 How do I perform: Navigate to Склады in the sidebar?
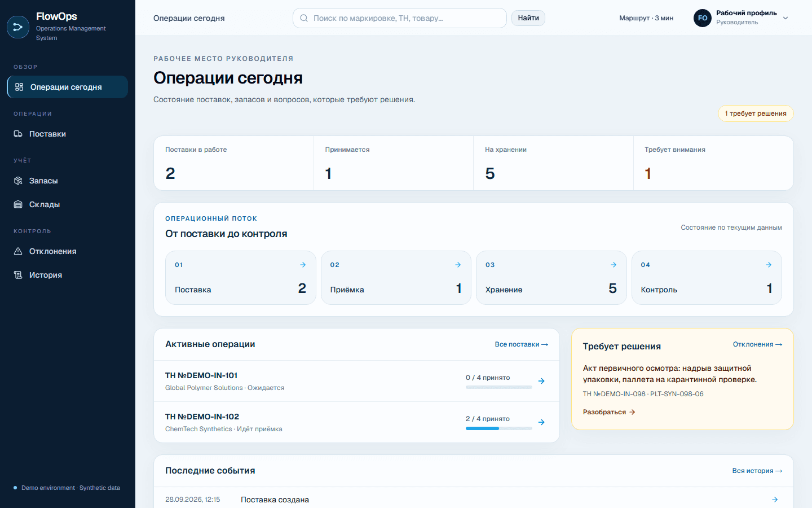tap(68, 204)
